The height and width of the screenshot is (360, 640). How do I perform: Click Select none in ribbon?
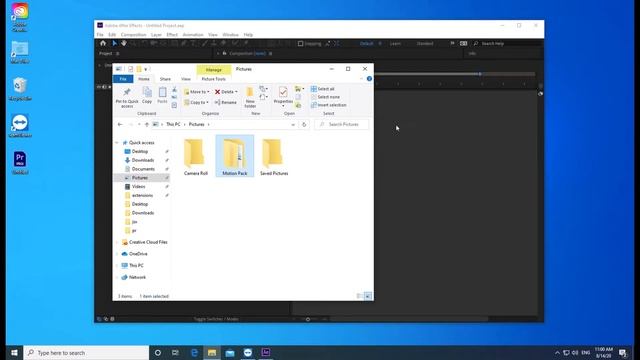[x=325, y=97]
